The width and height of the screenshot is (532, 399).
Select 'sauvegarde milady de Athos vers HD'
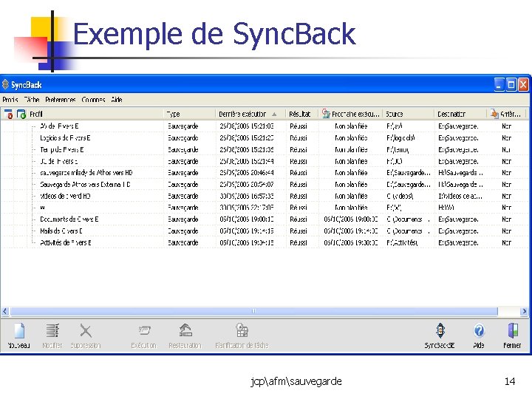(86, 173)
